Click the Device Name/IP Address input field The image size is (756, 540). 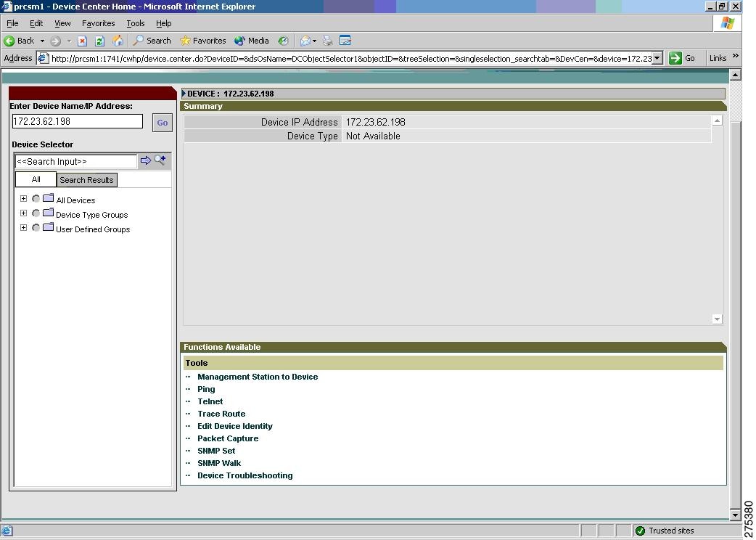(x=78, y=121)
